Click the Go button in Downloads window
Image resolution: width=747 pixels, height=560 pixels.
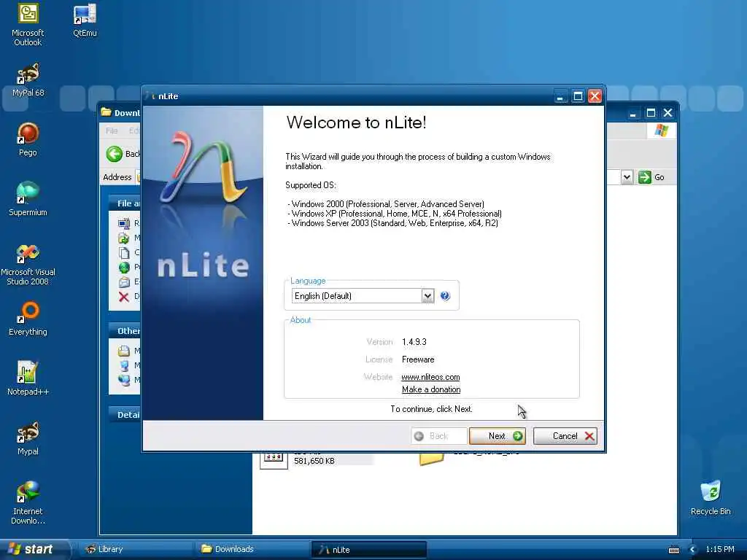[x=651, y=177]
